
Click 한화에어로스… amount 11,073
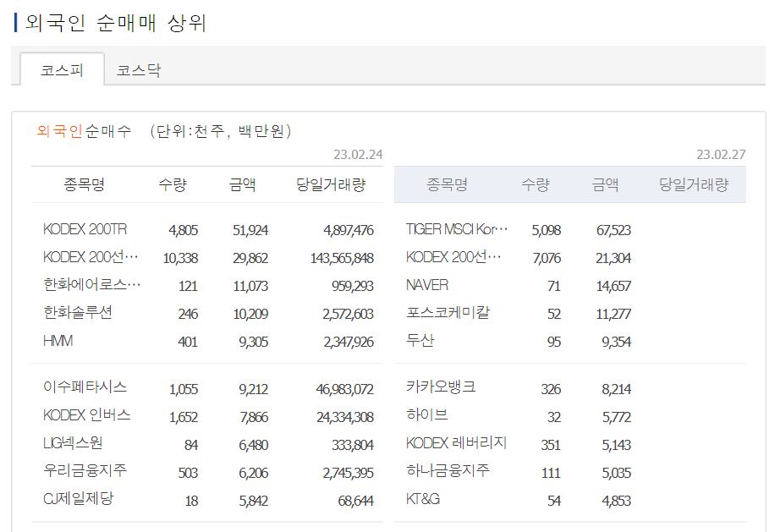[250, 286]
